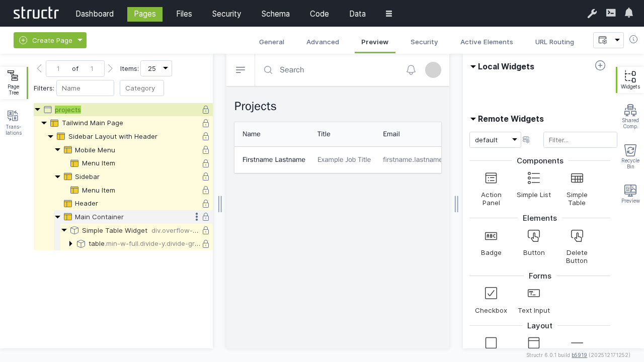Open the Widgets panel icon

click(630, 80)
